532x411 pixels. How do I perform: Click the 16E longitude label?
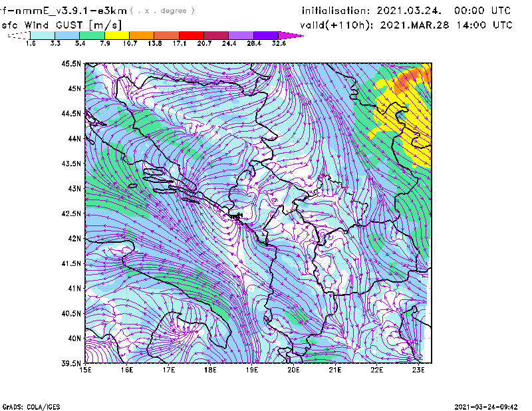[127, 370]
